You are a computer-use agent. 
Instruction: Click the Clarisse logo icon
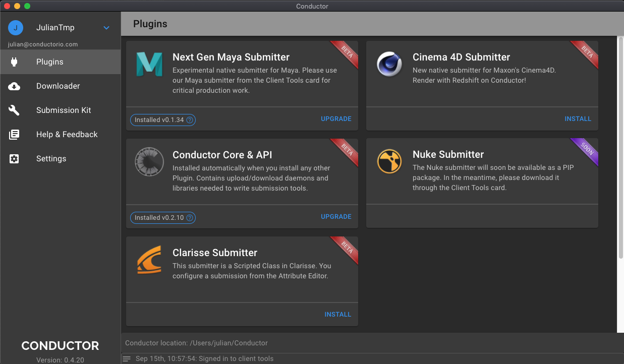click(149, 260)
